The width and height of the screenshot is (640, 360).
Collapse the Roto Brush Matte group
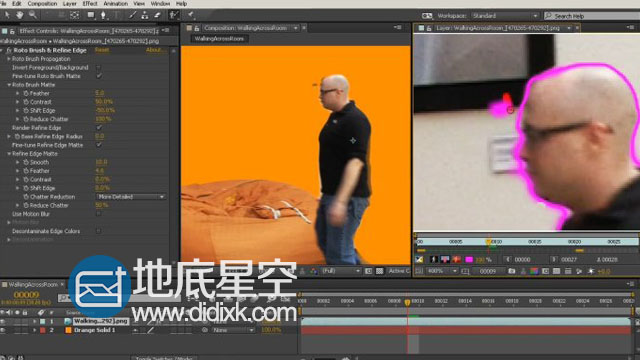[9, 85]
